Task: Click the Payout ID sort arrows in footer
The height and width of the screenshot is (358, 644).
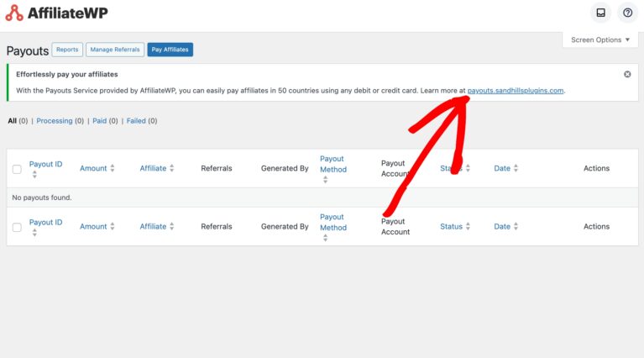Action: click(34, 233)
